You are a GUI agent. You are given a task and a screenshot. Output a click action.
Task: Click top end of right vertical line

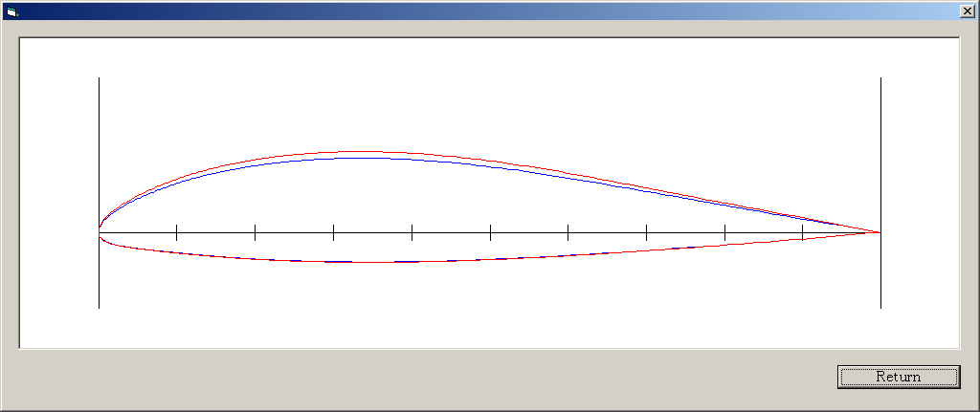(880, 79)
